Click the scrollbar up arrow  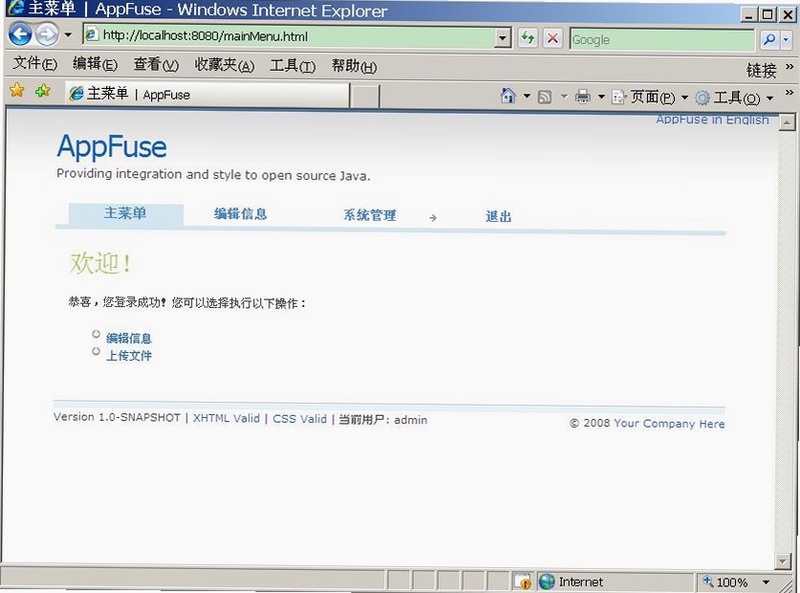(787, 122)
